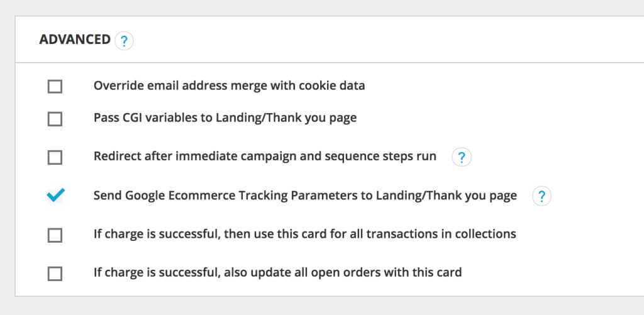Check update all open orders with this card
This screenshot has width=644, height=315.
pos(55,274)
